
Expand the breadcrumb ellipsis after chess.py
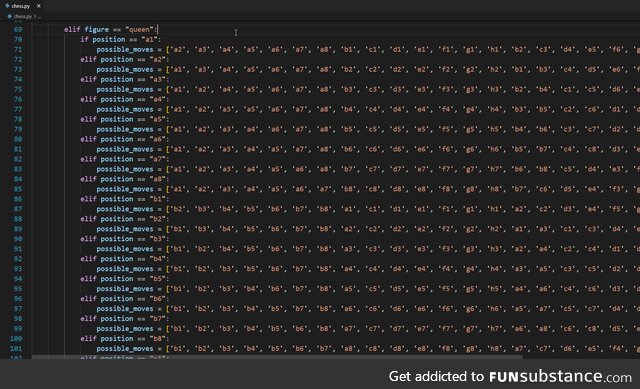click(39, 17)
